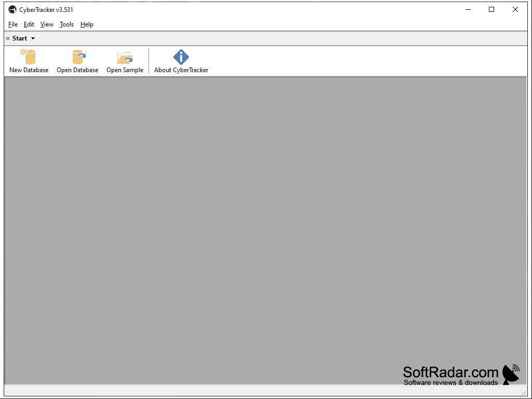Open the View menu
This screenshot has height=399, width=532.
pyautogui.click(x=47, y=24)
